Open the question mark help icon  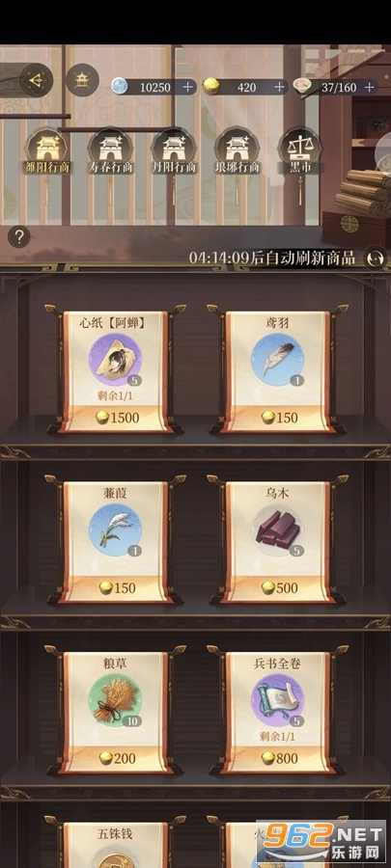[19, 237]
